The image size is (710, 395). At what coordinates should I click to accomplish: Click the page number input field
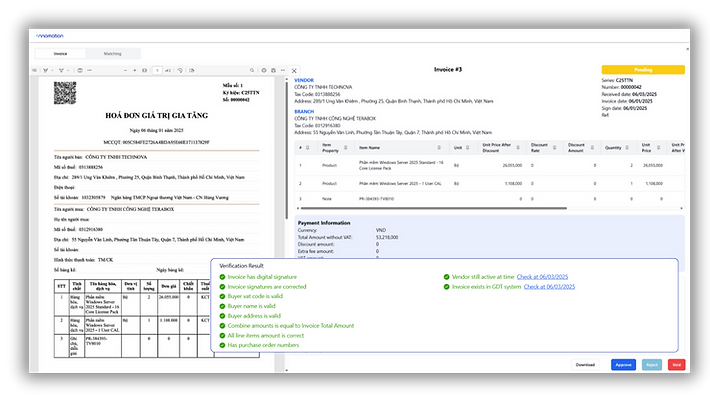click(157, 70)
